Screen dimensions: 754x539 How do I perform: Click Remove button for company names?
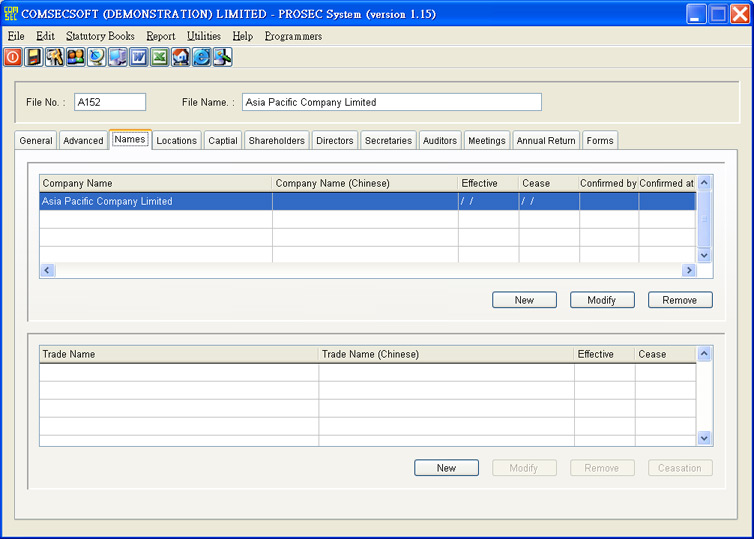point(680,300)
